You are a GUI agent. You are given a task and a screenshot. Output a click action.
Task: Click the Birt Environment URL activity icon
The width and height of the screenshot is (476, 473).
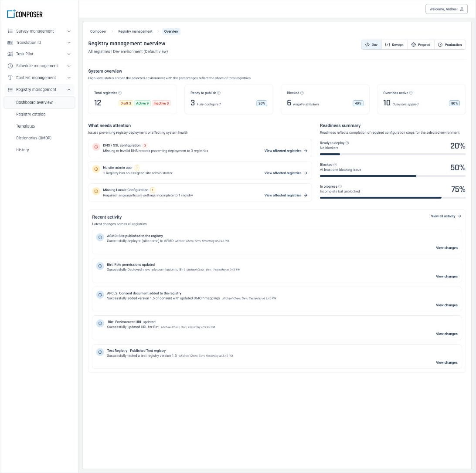[x=100, y=324]
